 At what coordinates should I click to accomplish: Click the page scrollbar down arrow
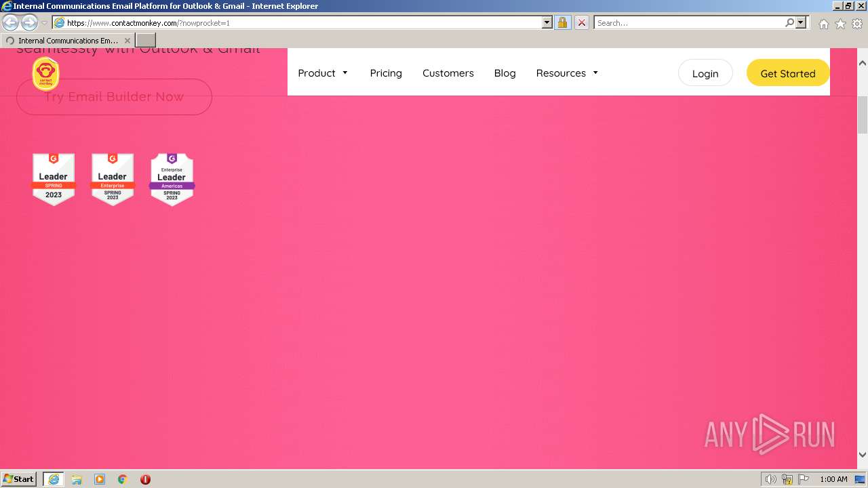point(863,455)
